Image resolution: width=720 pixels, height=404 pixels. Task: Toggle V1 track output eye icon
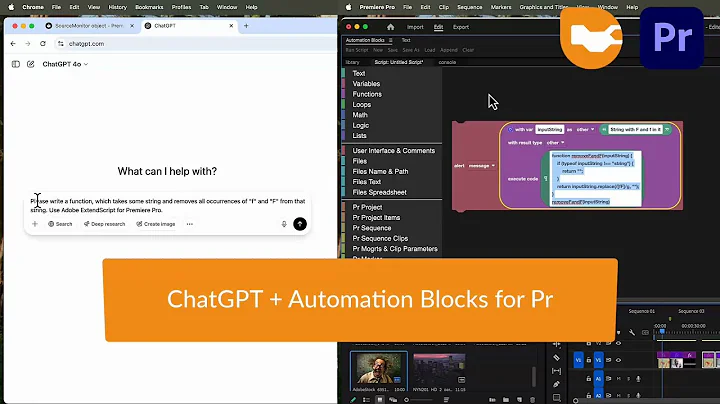click(x=618, y=360)
